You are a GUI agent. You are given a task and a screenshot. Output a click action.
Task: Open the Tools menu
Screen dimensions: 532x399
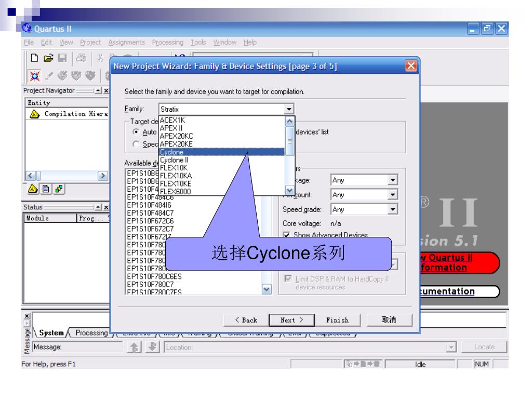click(198, 43)
